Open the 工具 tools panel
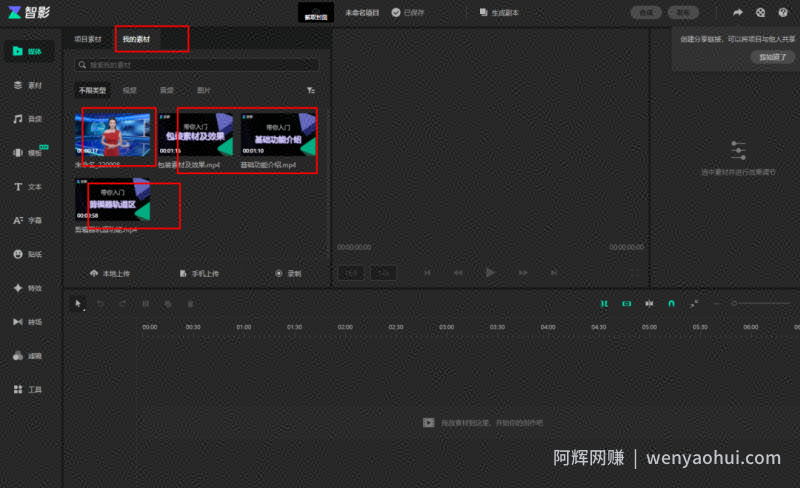 (28, 389)
